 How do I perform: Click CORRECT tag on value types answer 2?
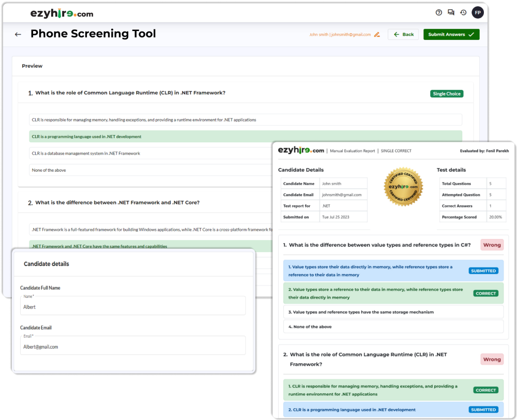tap(485, 293)
